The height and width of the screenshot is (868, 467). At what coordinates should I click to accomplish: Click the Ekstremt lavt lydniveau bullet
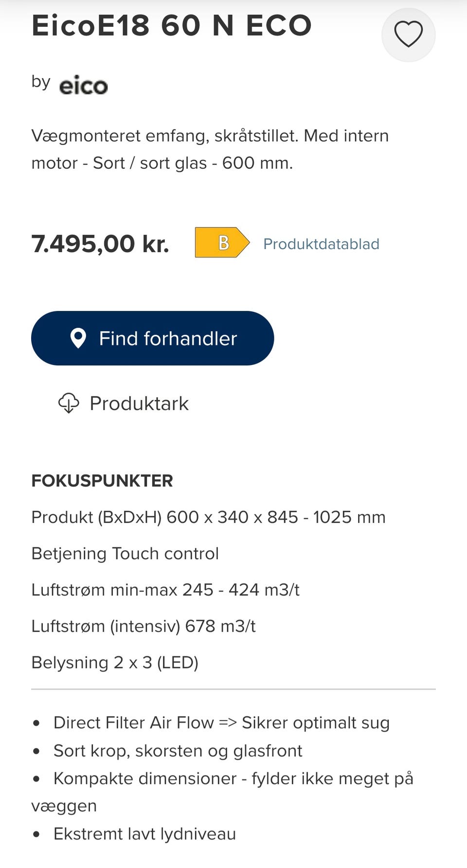click(x=144, y=834)
